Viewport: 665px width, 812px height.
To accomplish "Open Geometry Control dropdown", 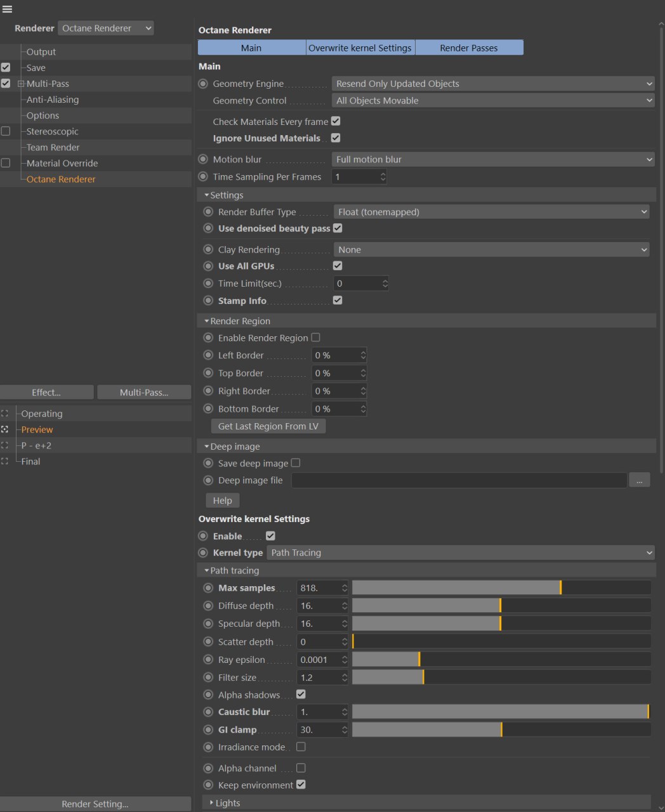I will click(x=493, y=100).
